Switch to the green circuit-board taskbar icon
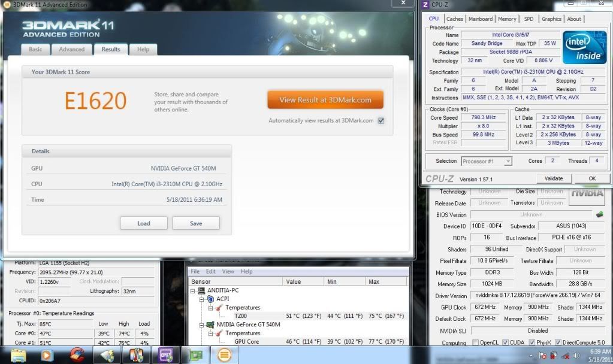Image resolution: width=613 pixels, height=364 pixels. click(x=195, y=355)
